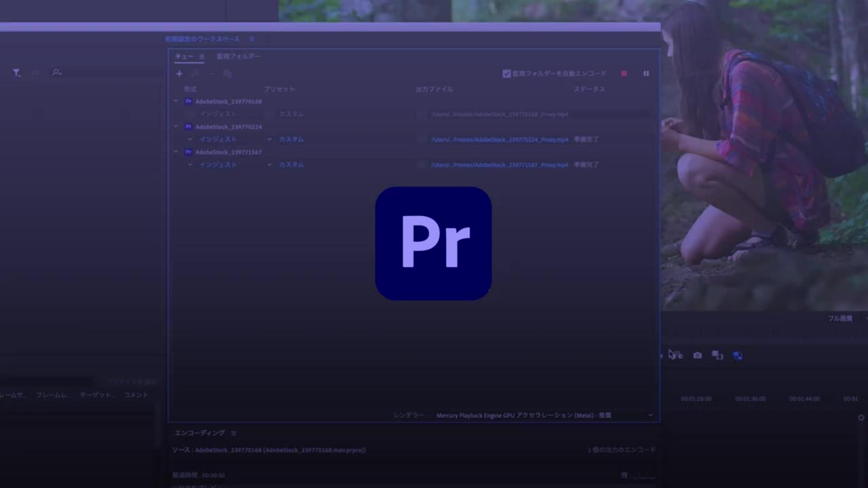Open the Queue panel menu icon
Image resolution: width=868 pixels, height=488 pixels.
coord(202,57)
